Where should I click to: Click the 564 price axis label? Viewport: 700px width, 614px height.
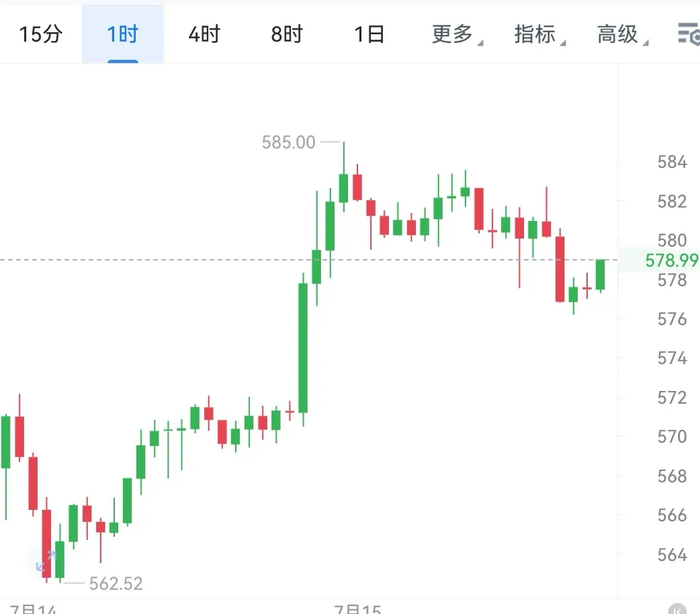coord(672,555)
